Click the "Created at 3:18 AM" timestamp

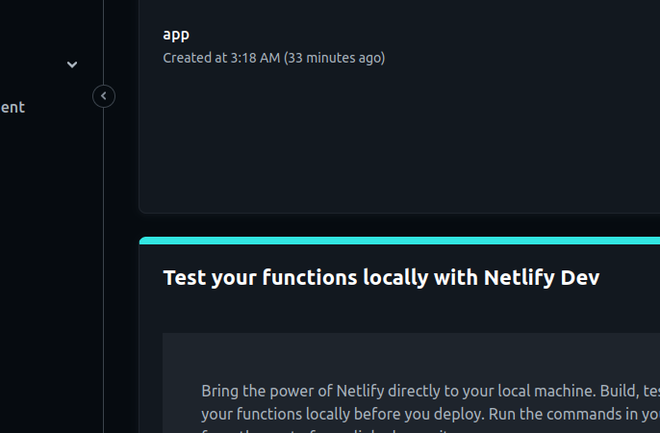tap(221, 58)
